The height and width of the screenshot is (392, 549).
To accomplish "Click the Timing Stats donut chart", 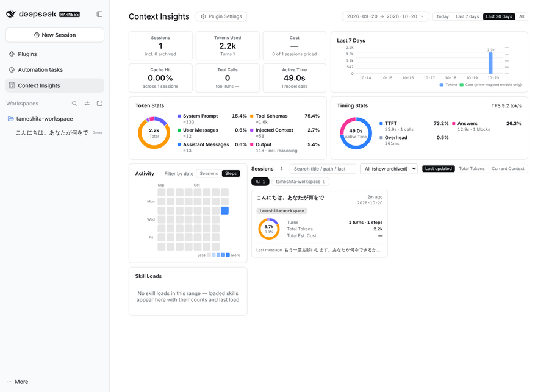I will pyautogui.click(x=356, y=133).
